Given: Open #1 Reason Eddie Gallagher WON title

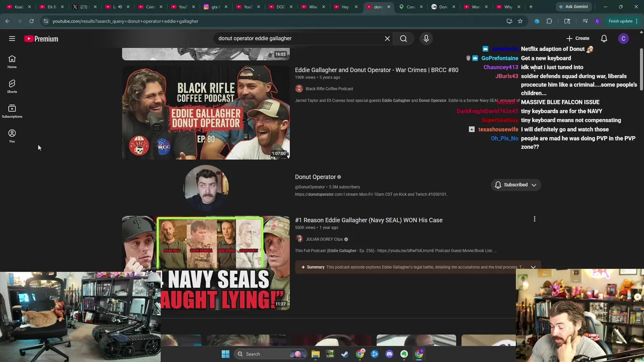Looking at the screenshot, I should point(369,220).
